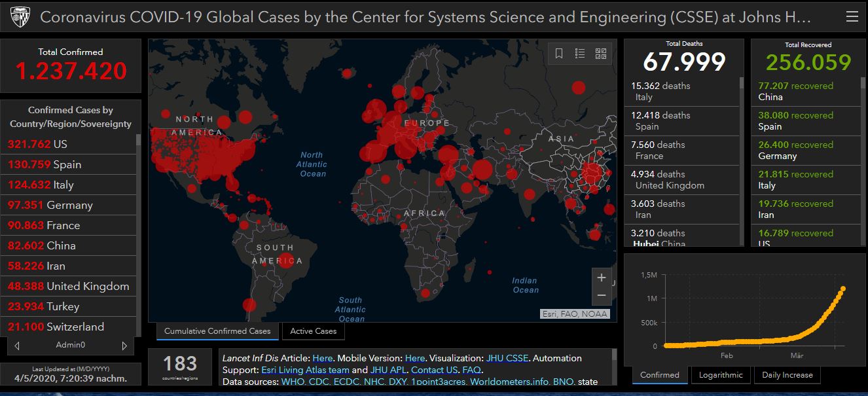Screen dimensions: 868x396
Task: Click the FAQ link
Action: click(x=471, y=370)
